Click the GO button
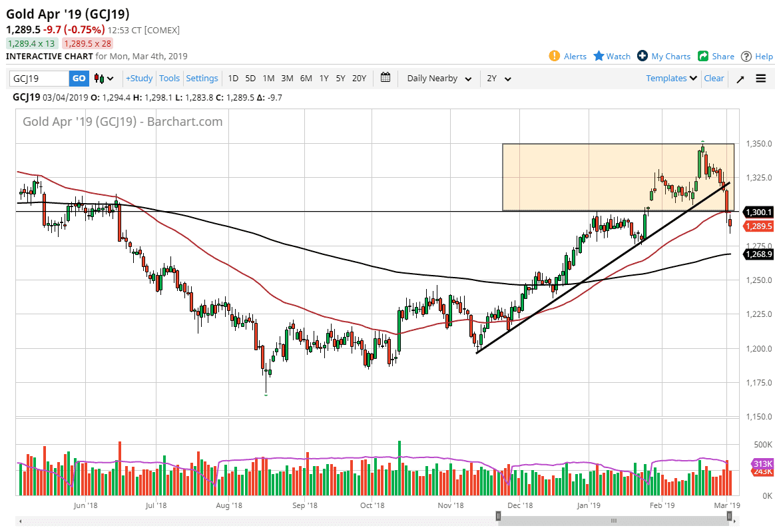This screenshot has height=532, width=775. [x=79, y=78]
